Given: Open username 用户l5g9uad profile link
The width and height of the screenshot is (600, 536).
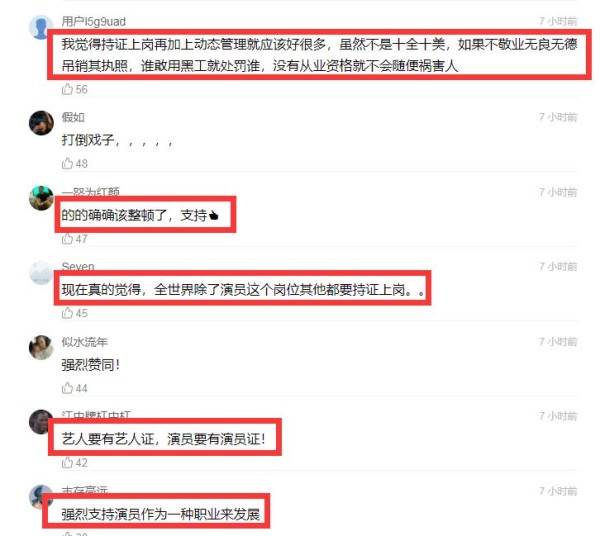Looking at the screenshot, I should (94, 21).
